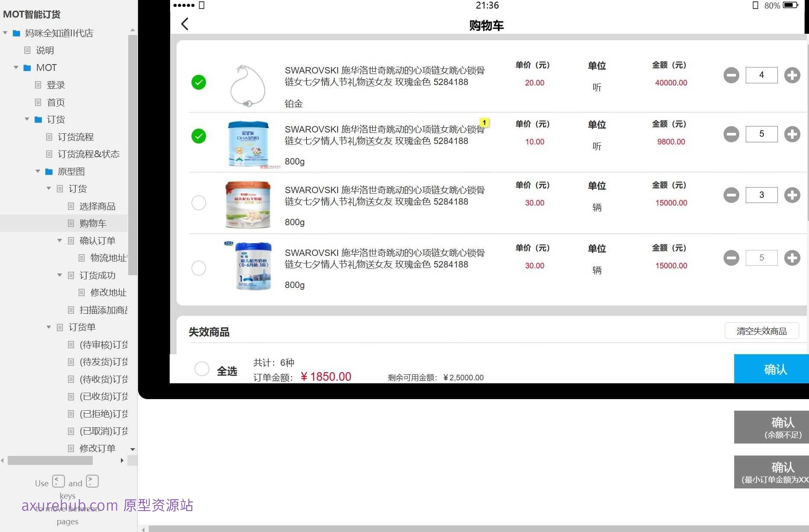Uncheck the selected item priced 10.00
This screenshot has width=809, height=532.
coord(199,136)
